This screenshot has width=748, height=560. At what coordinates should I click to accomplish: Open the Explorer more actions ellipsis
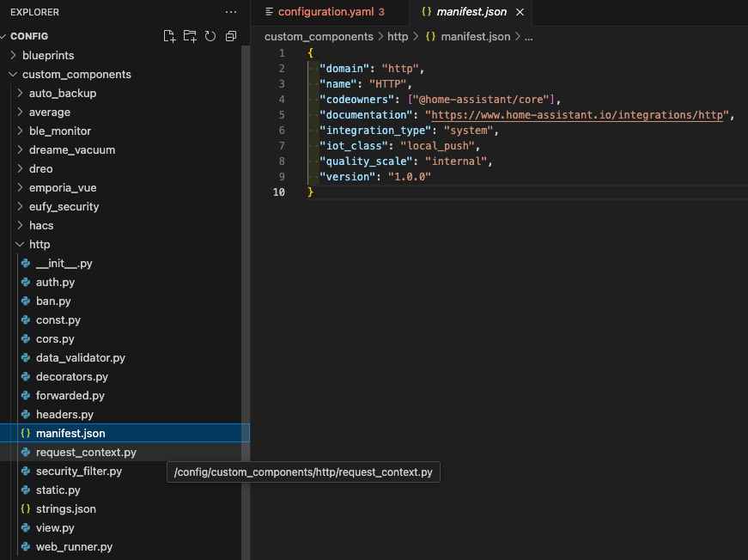tap(231, 12)
